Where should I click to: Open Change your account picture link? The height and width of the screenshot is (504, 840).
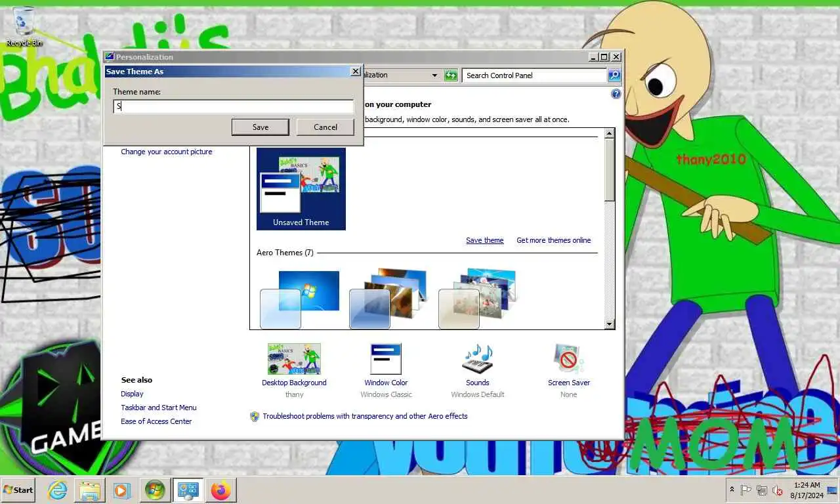pyautogui.click(x=167, y=152)
